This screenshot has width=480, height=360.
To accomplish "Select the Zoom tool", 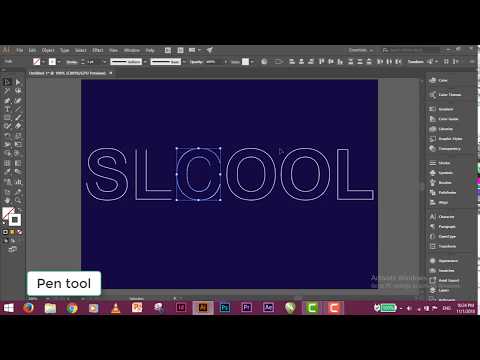I will 18,201.
